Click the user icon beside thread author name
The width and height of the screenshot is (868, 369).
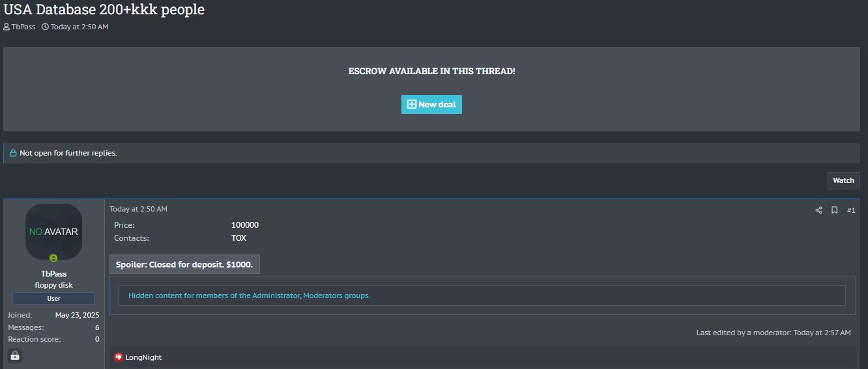[x=7, y=27]
